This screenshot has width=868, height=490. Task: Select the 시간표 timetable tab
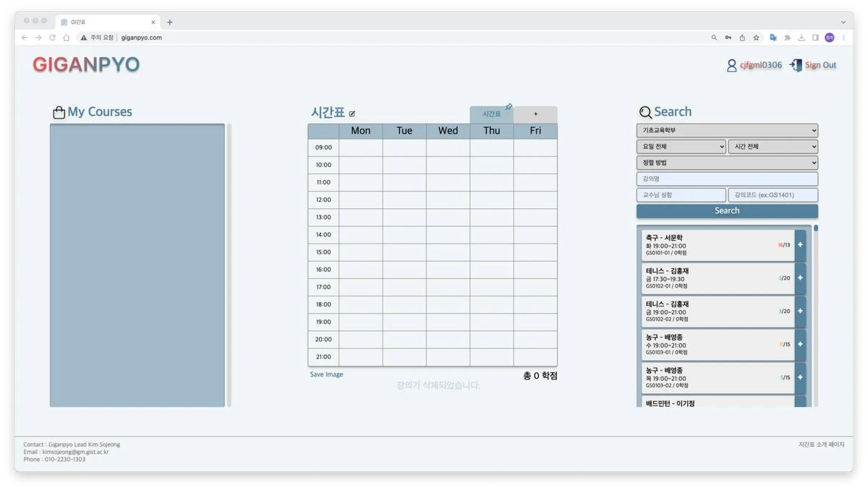click(x=492, y=114)
